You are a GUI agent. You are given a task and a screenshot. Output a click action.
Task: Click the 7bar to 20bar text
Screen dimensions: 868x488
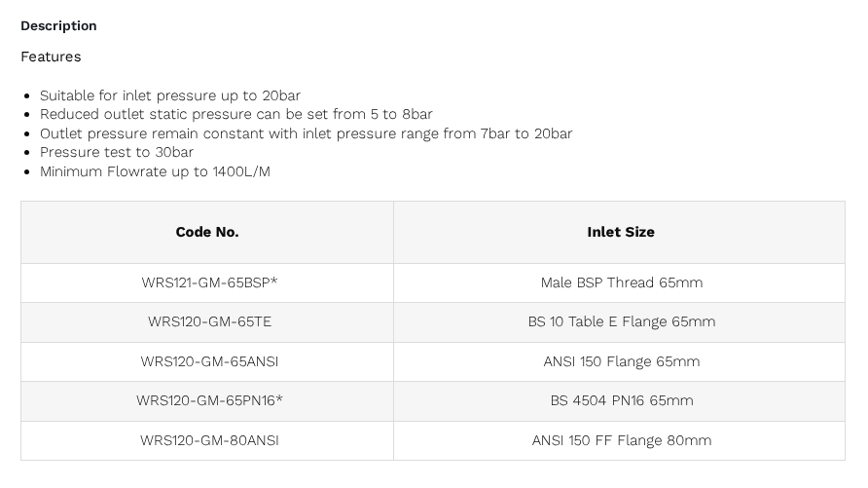525,133
